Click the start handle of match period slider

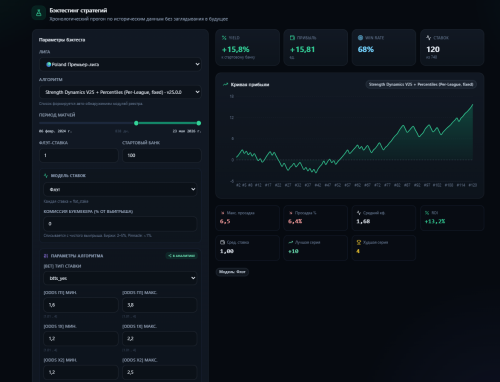point(136,123)
